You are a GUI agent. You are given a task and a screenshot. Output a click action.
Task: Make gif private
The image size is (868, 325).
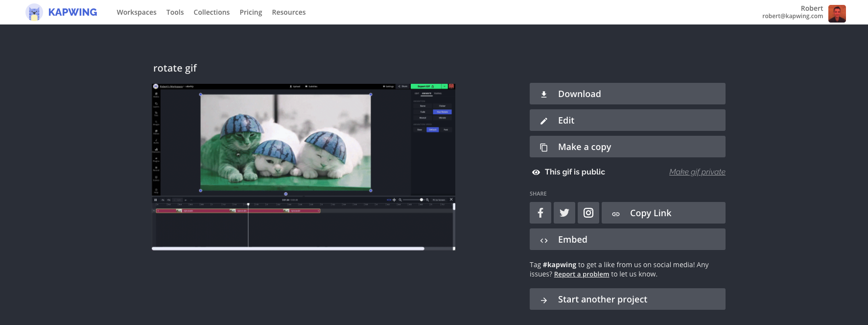697,172
